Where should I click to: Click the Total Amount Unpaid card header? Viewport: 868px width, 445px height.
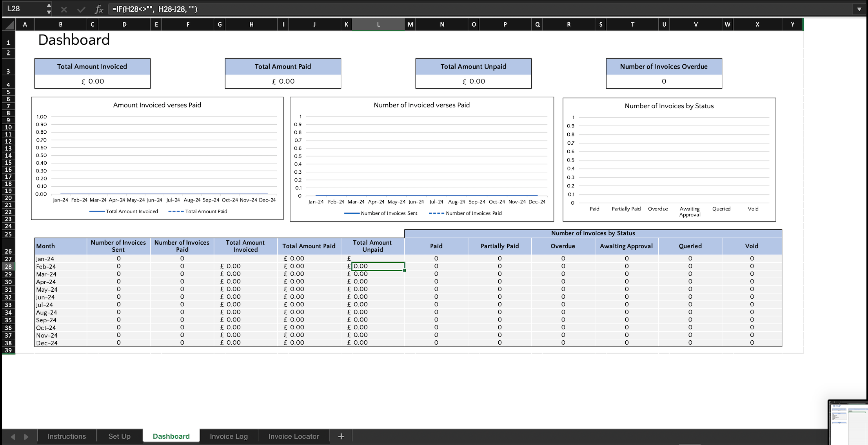[473, 67]
